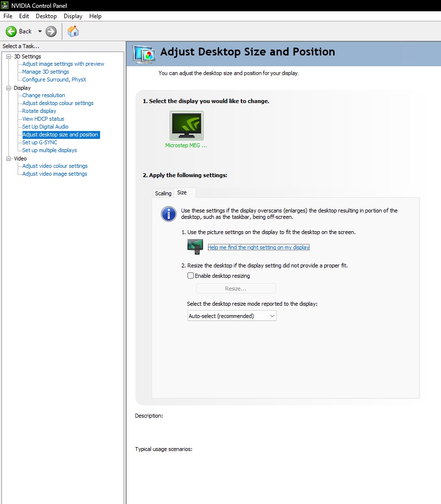Image resolution: width=441 pixels, height=504 pixels.
Task: Collapse the 3D Settings tree node
Action: point(8,56)
